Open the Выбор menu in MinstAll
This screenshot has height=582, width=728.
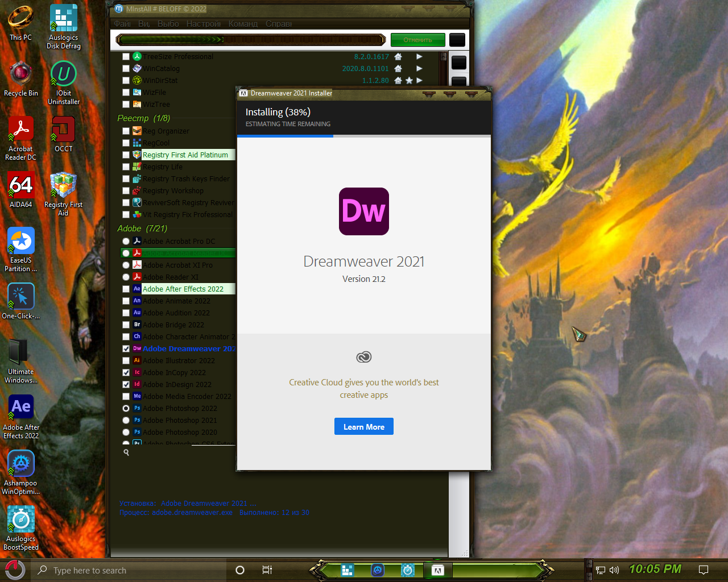(168, 24)
